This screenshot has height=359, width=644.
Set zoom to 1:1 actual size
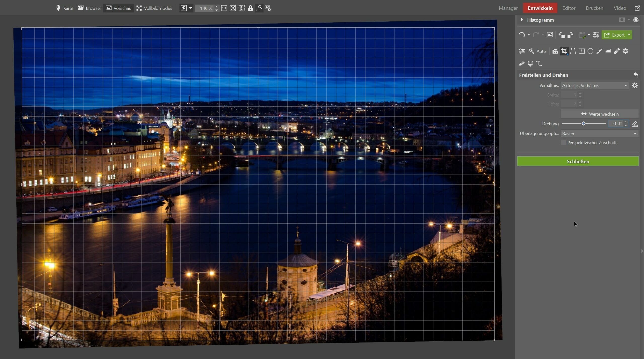[224, 8]
